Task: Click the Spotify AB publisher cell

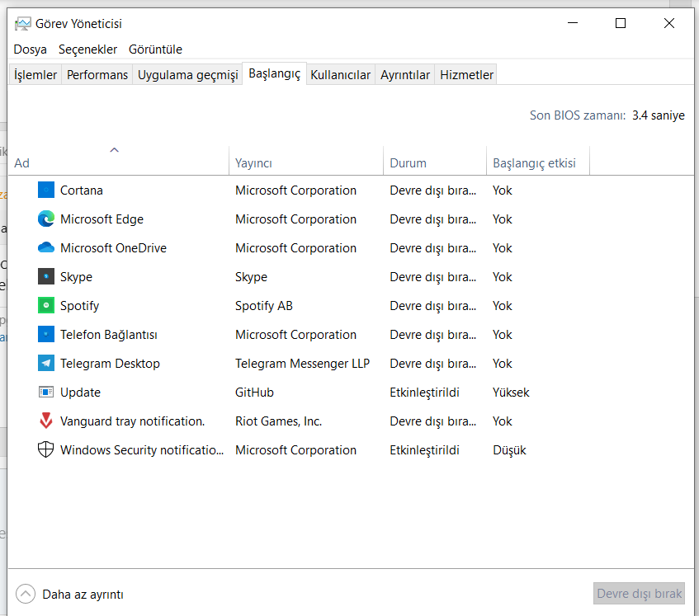Action: pos(264,306)
